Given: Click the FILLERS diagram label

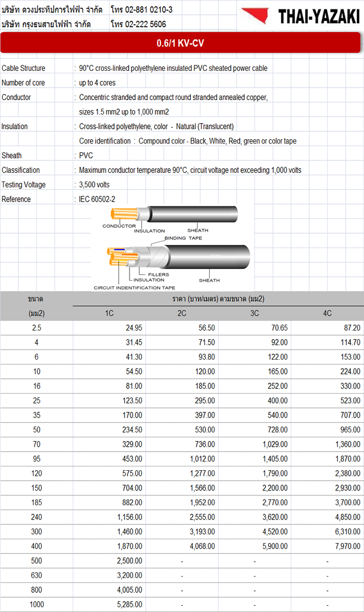Looking at the screenshot, I should coord(158,275).
